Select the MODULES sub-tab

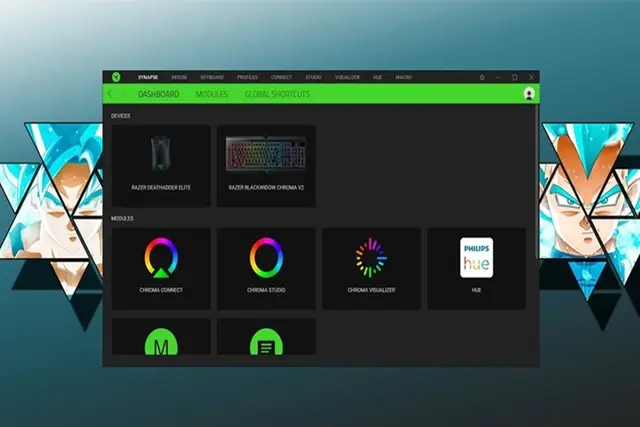212,94
